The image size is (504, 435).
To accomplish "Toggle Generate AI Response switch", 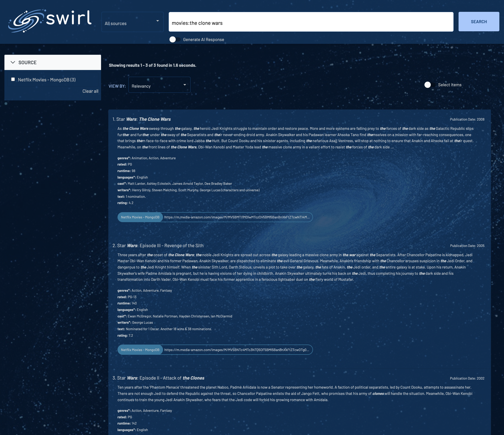I will (175, 39).
